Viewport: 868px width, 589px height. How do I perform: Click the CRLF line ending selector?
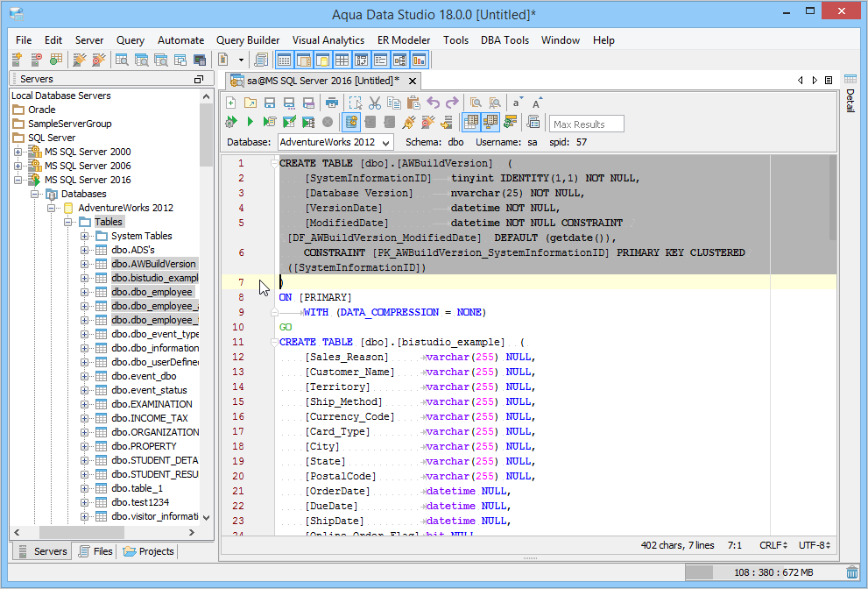[772, 545]
